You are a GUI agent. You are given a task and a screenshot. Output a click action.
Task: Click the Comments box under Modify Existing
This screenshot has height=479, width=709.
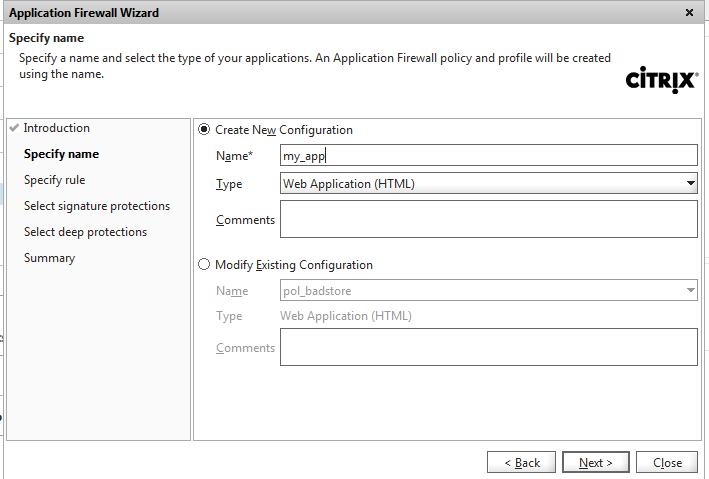coord(489,347)
